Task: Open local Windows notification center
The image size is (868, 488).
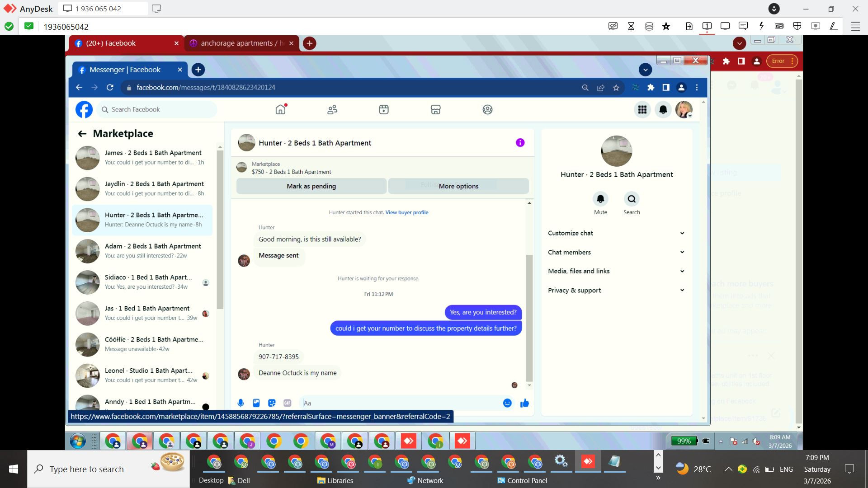Action: click(849, 469)
